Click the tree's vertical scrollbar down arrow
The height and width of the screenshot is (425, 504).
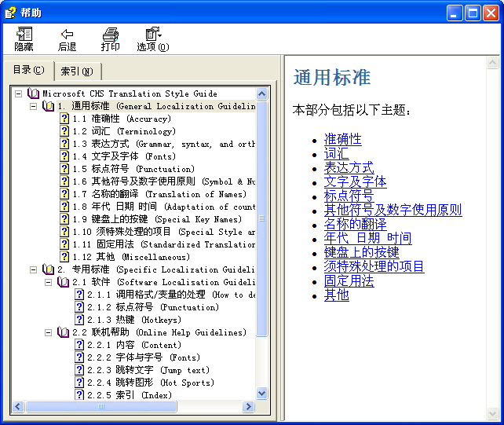tap(262, 393)
